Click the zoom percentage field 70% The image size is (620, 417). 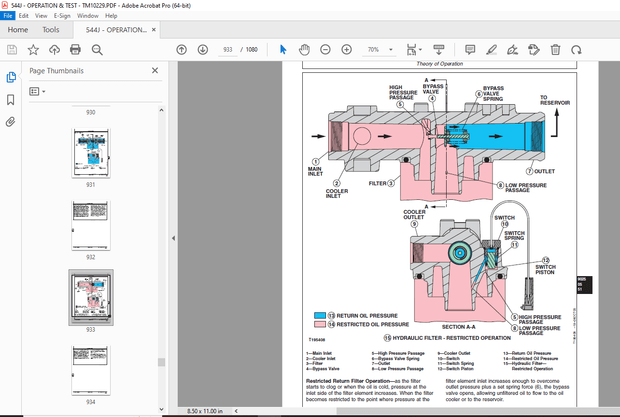click(x=373, y=49)
